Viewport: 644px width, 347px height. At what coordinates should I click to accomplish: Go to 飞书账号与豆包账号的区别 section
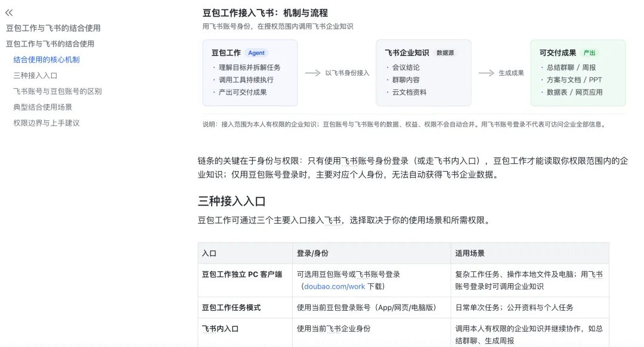(57, 91)
